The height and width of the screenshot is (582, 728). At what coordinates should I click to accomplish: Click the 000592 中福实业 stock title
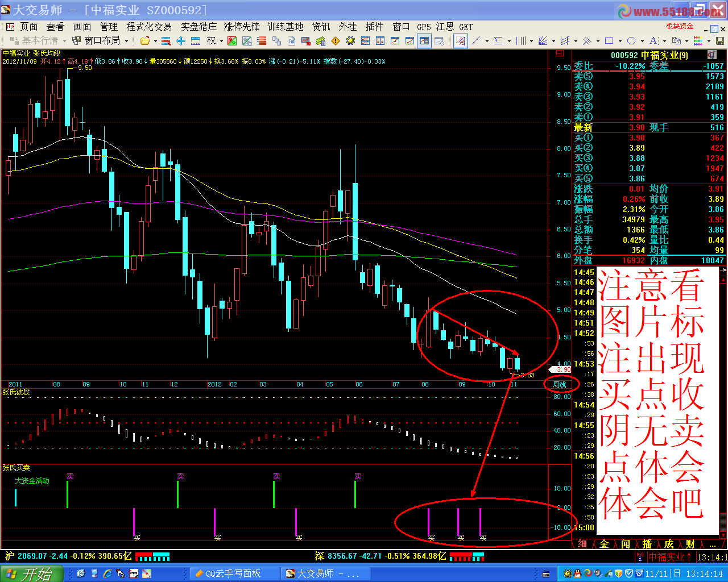pyautogui.click(x=650, y=55)
